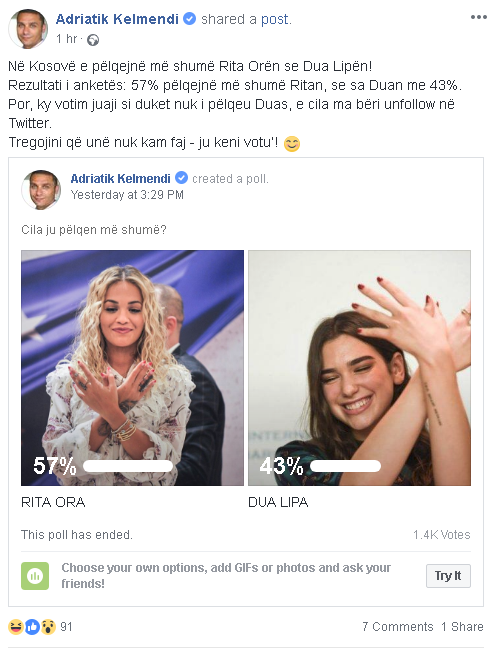Click the Try It button
The width and height of the screenshot is (496, 649).
coord(448,576)
